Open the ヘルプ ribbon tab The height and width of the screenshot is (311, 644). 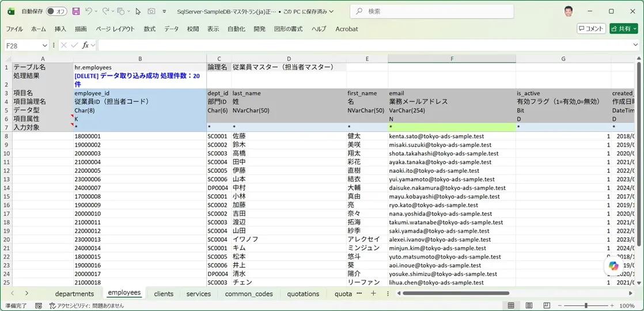[319, 29]
